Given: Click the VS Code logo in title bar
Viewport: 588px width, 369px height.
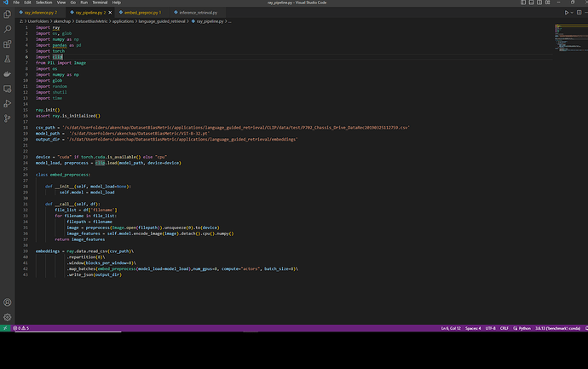Looking at the screenshot, I should click(5, 3).
